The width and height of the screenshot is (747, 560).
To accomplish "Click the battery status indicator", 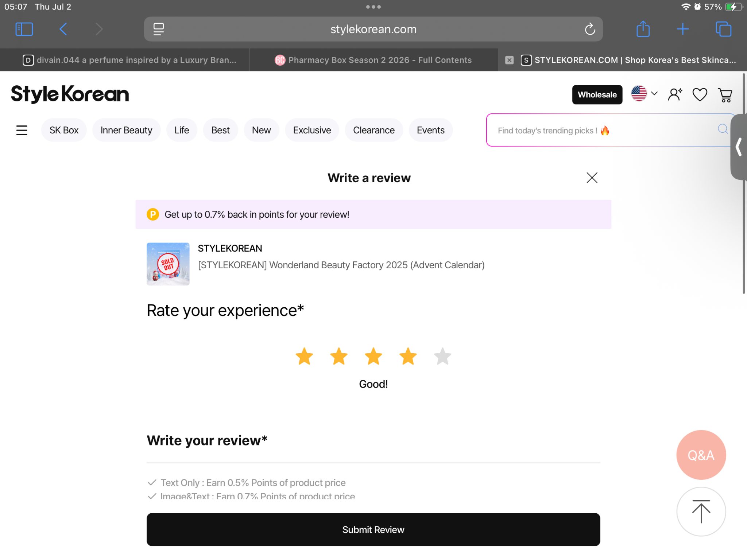I will 734,7.
